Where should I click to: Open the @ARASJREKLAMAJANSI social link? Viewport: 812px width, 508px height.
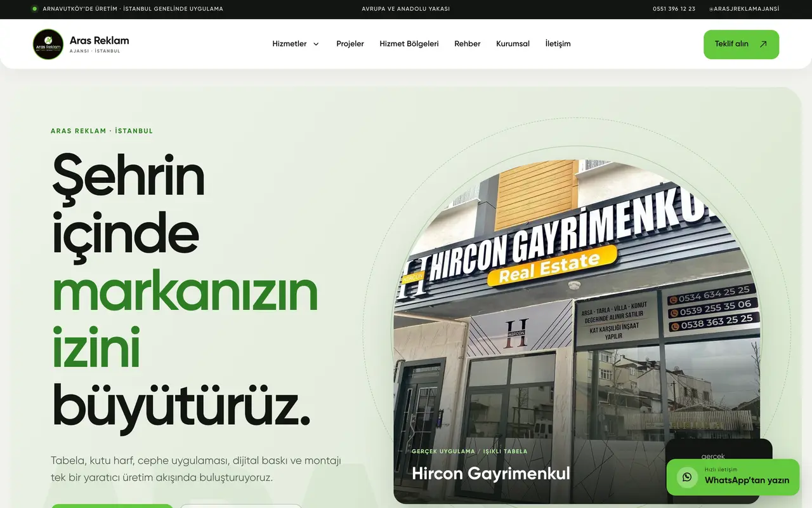coord(743,9)
